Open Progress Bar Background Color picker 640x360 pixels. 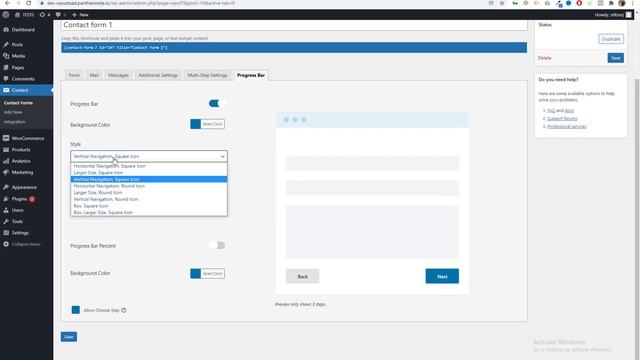(x=207, y=124)
